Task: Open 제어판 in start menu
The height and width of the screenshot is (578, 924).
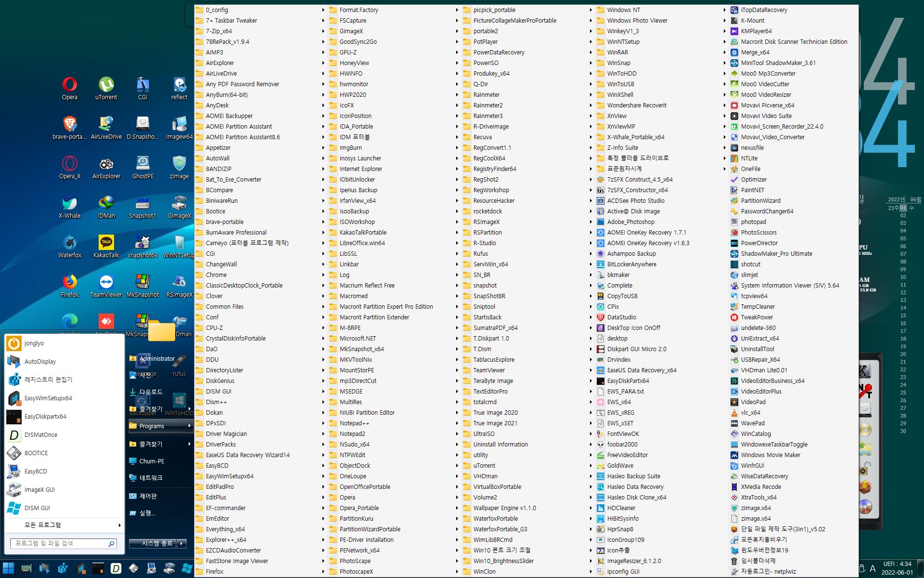Action: click(x=160, y=496)
